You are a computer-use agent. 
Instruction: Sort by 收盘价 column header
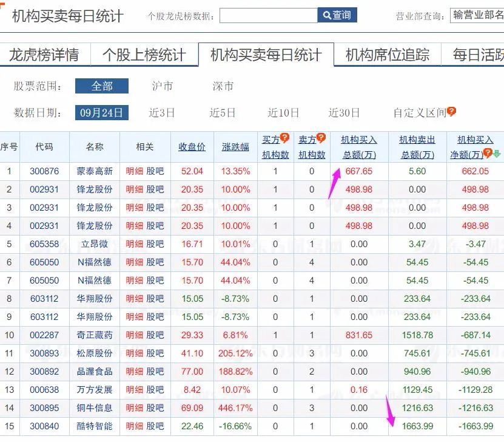tap(192, 147)
